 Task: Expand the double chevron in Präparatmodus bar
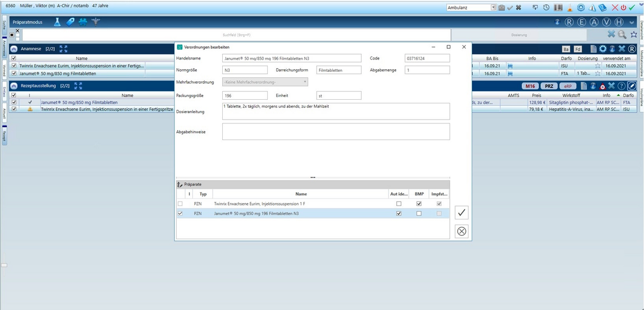pos(632,22)
